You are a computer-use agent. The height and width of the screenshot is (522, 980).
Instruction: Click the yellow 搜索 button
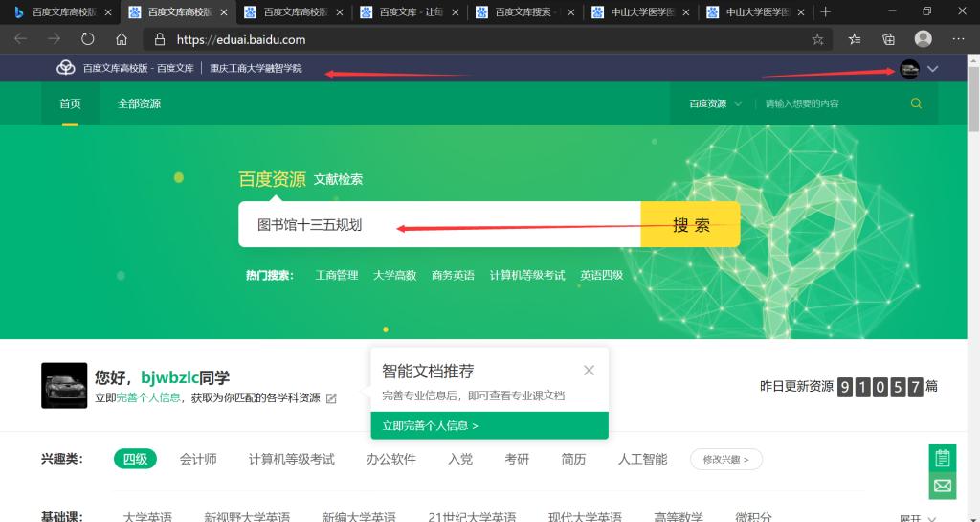coord(691,224)
